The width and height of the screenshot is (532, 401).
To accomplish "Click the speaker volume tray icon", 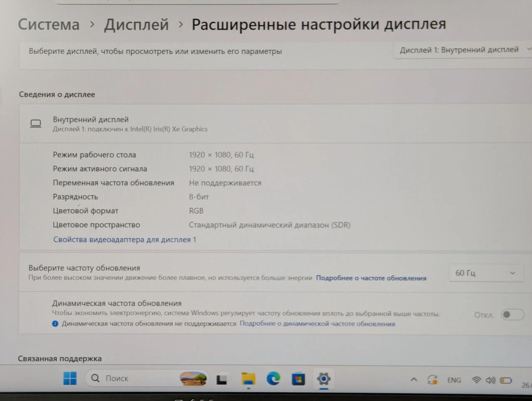I will [x=490, y=380].
